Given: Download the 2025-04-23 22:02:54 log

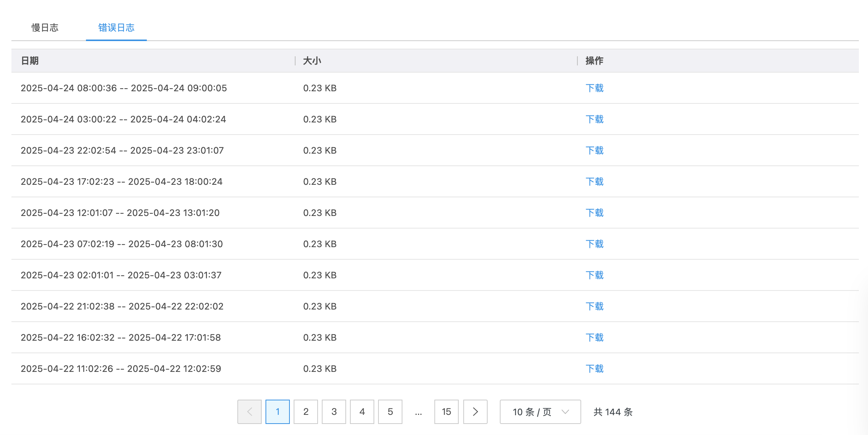Looking at the screenshot, I should click(594, 151).
